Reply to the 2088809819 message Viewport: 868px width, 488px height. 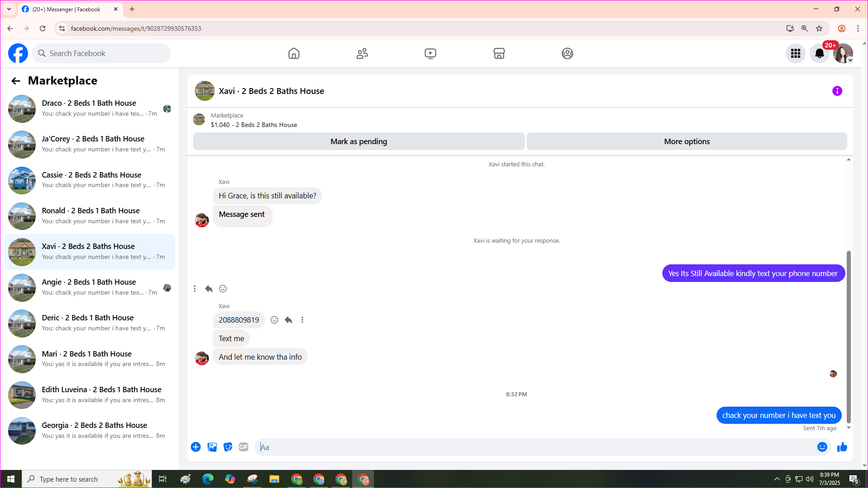point(288,320)
